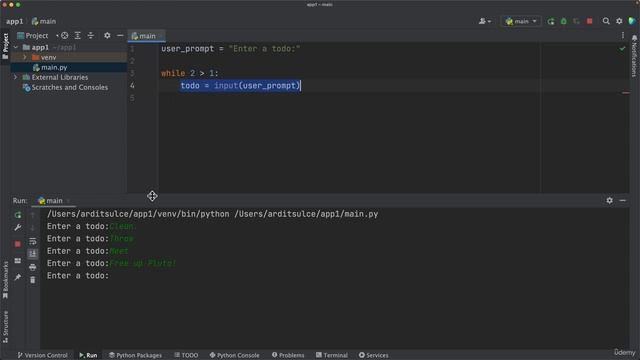The image size is (640, 360).
Task: Open run configuration wrench in Run panel
Action: [x=18, y=228]
